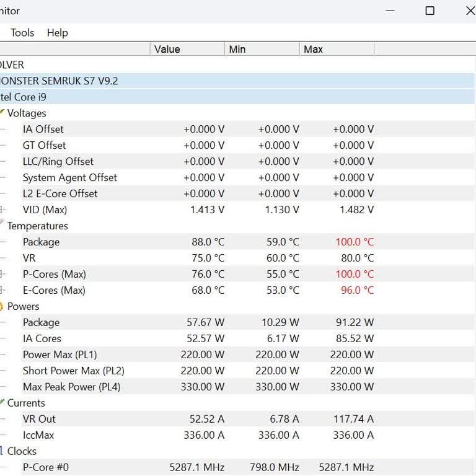The width and height of the screenshot is (476, 476).
Task: Maximize the monitor window
Action: tap(430, 11)
